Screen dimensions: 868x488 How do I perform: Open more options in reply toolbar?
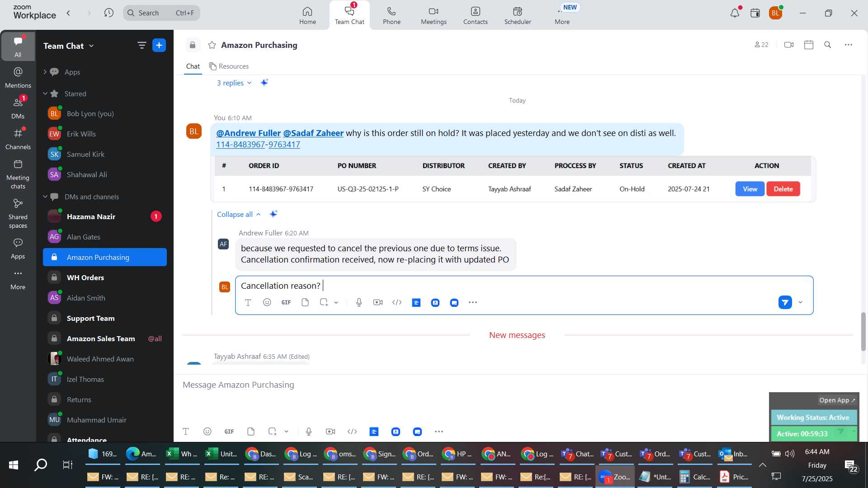(x=473, y=302)
